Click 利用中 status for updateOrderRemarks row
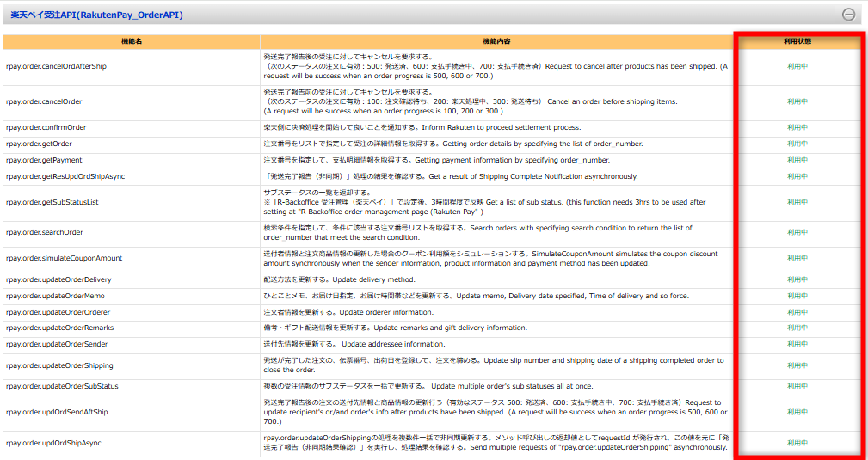 [797, 328]
